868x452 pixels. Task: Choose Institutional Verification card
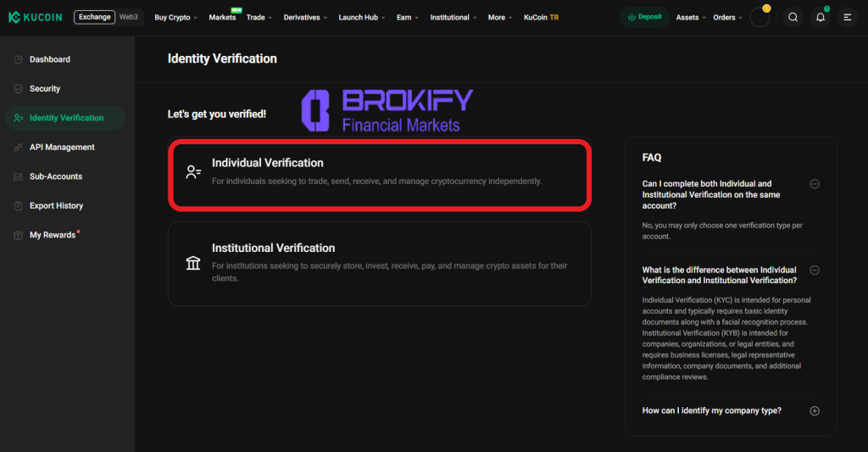point(379,263)
